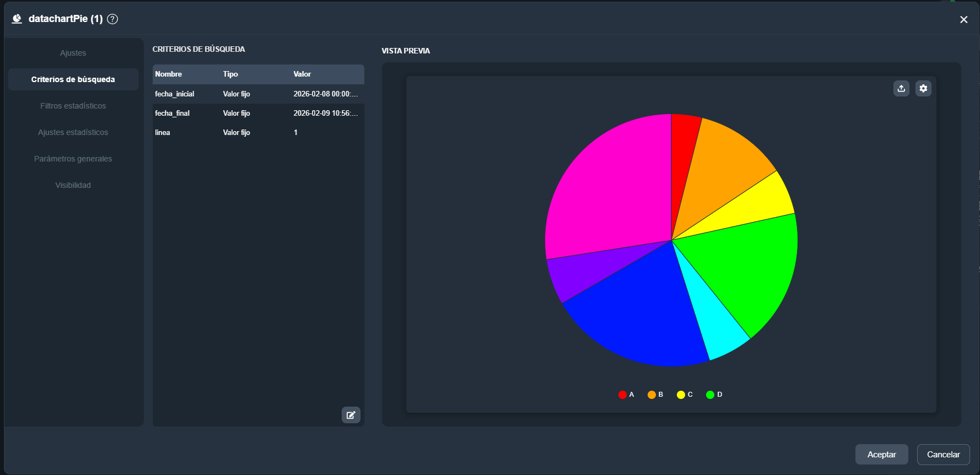The image size is (980, 475).
Task: Open Parámetros generales section
Action: coord(73,159)
